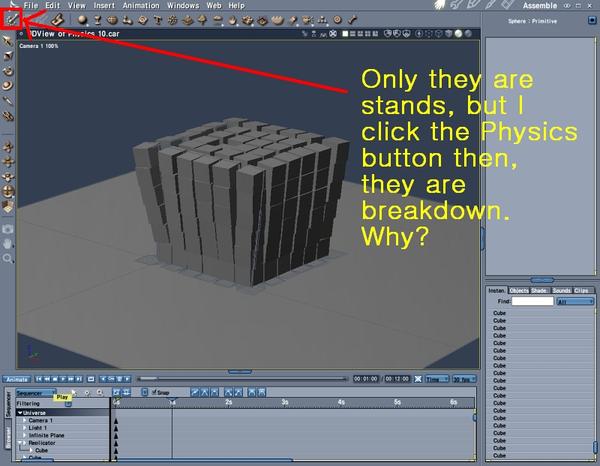Screen dimensions: 600x466
Task: Select the hand pan view tool
Action: coord(8,244)
